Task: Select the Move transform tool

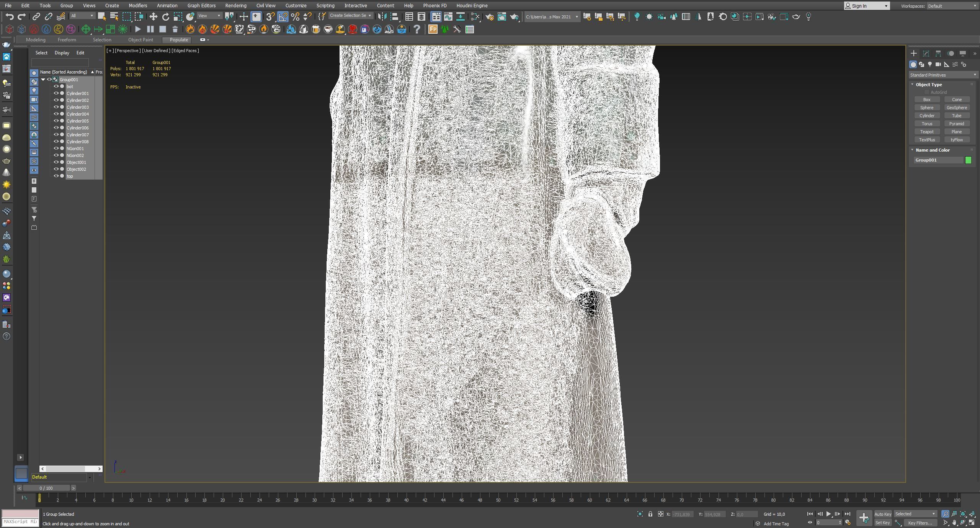Action: click(153, 16)
